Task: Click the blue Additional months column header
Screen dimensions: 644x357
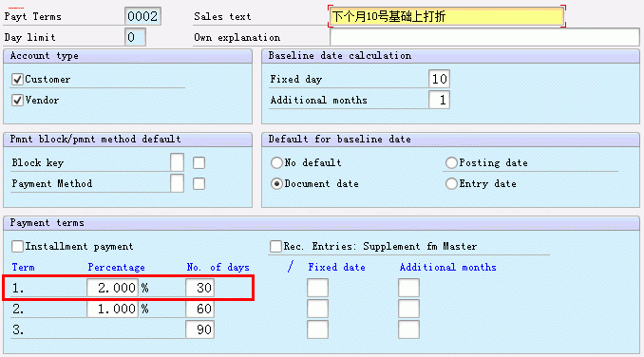Action: [447, 267]
